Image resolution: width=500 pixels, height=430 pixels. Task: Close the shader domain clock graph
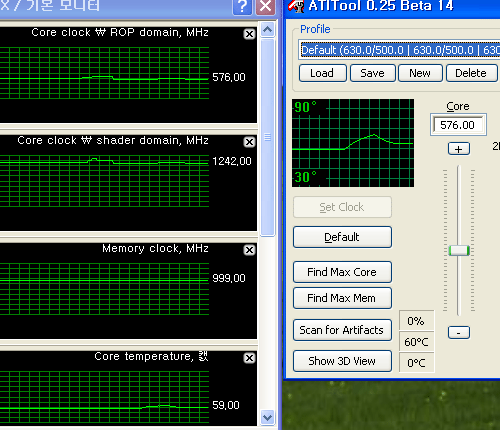coord(249,142)
